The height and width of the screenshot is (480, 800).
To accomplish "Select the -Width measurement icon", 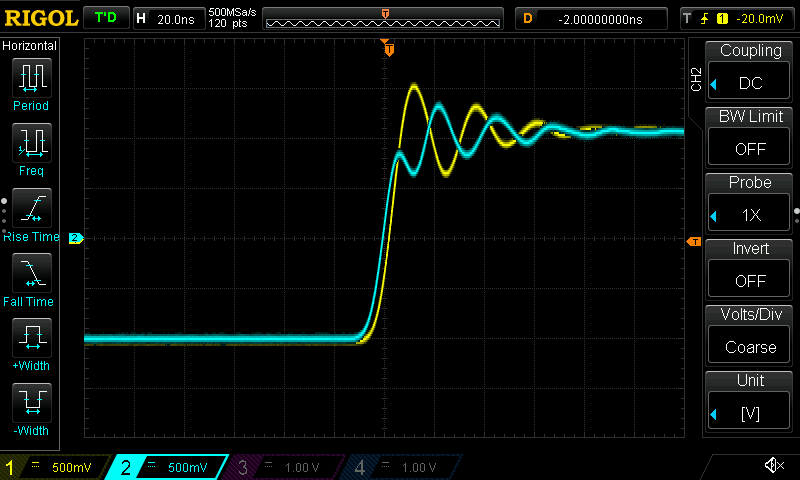I will click(32, 402).
